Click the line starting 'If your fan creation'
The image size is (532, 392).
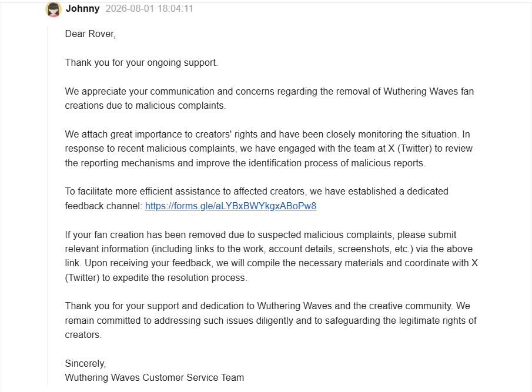pos(260,234)
